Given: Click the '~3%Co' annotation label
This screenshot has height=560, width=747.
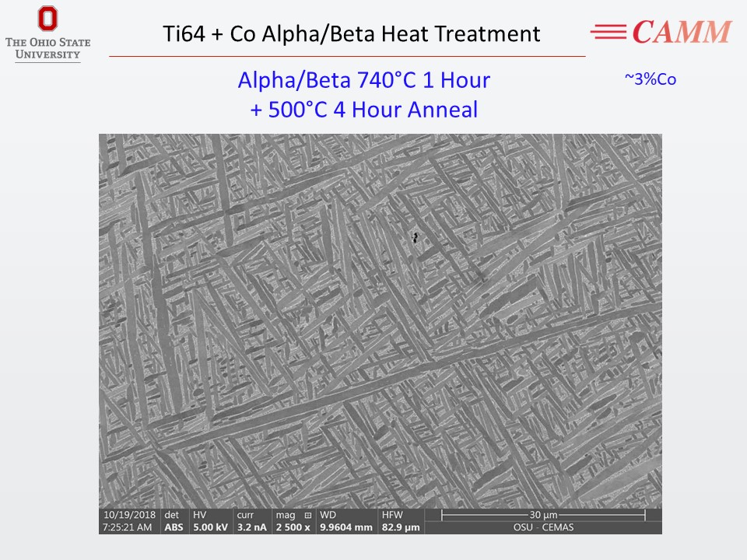Looking at the screenshot, I should [644, 79].
